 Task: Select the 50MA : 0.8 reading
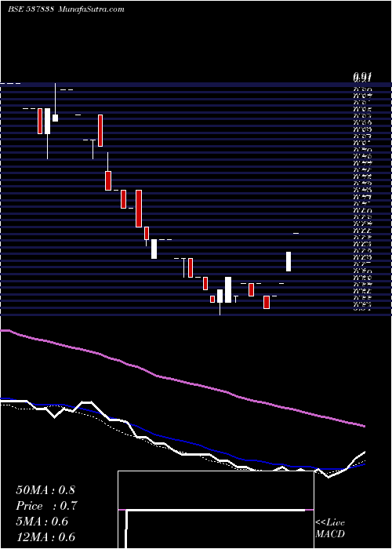pyautogui.click(x=45, y=489)
